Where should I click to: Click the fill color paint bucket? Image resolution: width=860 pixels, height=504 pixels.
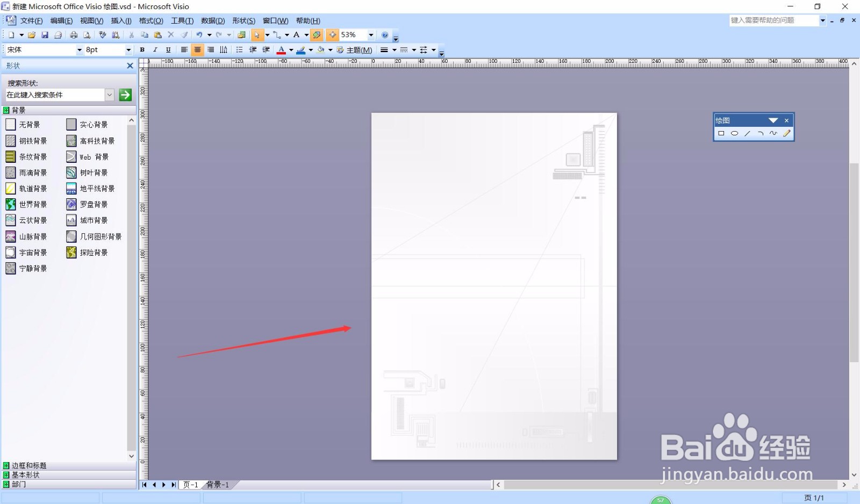click(321, 50)
